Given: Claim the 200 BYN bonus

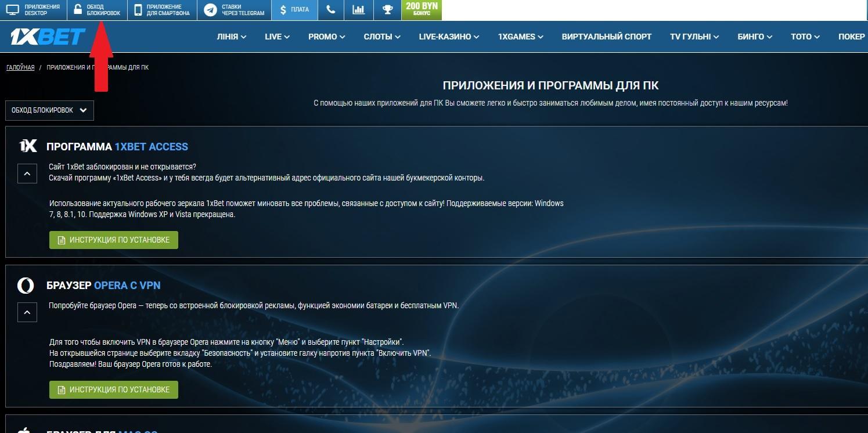Looking at the screenshot, I should pos(422,10).
